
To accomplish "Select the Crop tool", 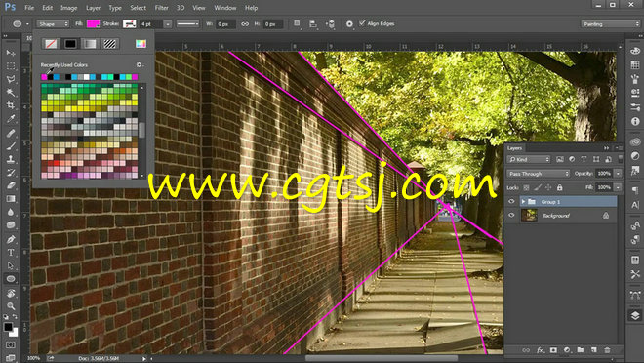I will (11, 105).
